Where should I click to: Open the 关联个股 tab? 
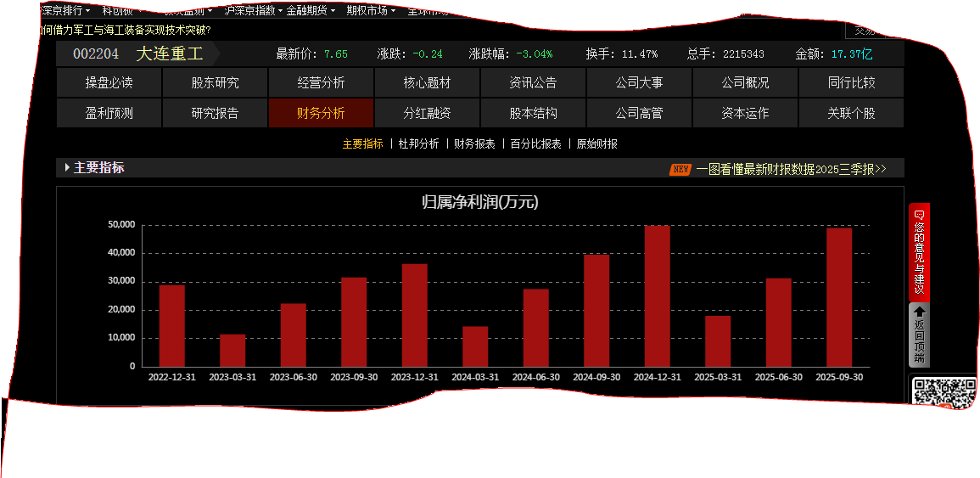[x=851, y=113]
